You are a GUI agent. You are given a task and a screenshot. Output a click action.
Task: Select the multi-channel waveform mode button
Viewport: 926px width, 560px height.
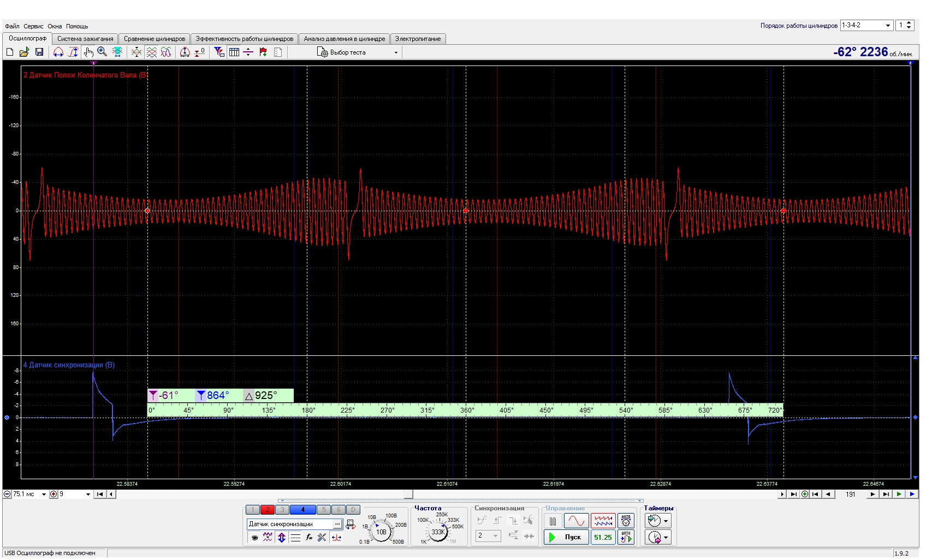click(603, 521)
